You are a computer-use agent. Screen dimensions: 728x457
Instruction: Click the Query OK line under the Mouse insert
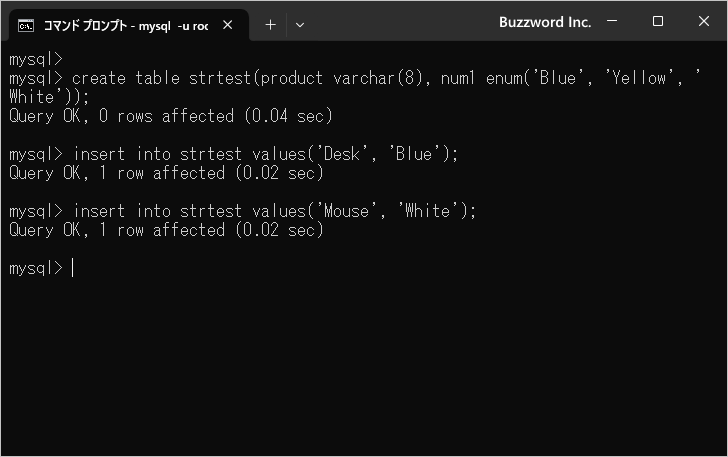[x=166, y=230]
